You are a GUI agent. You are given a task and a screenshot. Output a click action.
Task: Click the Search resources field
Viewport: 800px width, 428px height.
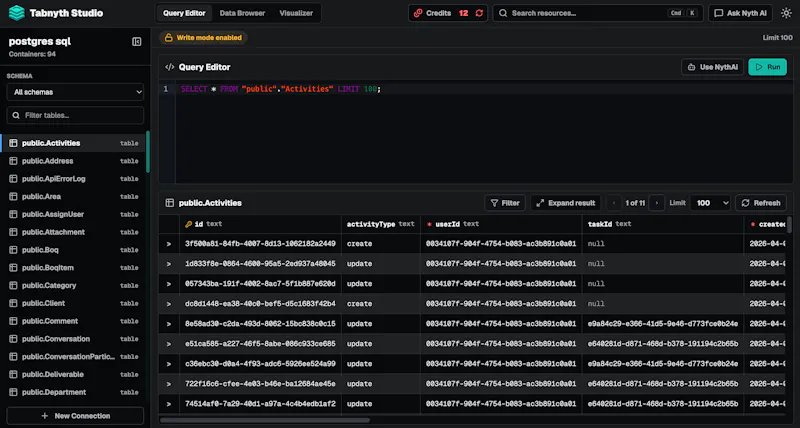(x=598, y=13)
